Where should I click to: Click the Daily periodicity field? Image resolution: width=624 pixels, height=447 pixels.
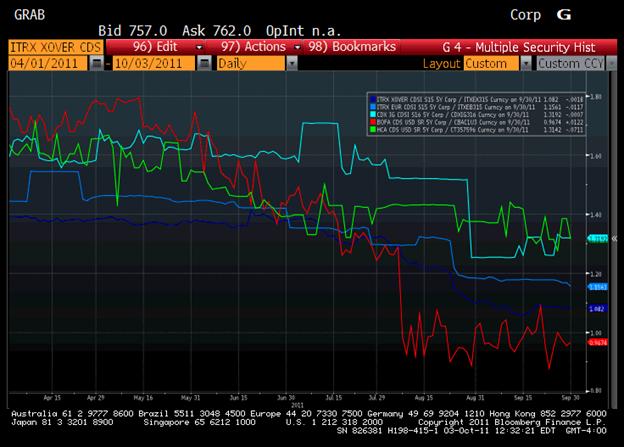click(251, 63)
